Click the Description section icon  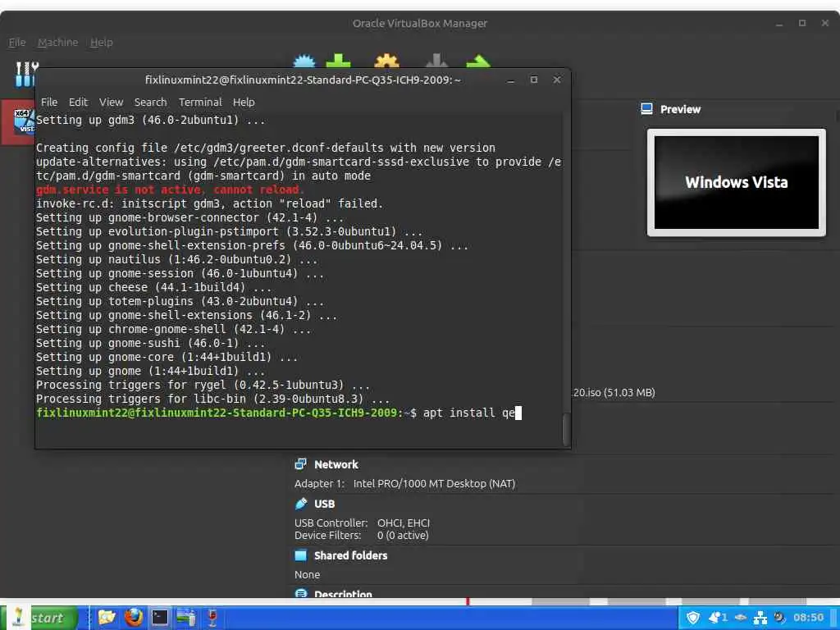click(x=300, y=594)
